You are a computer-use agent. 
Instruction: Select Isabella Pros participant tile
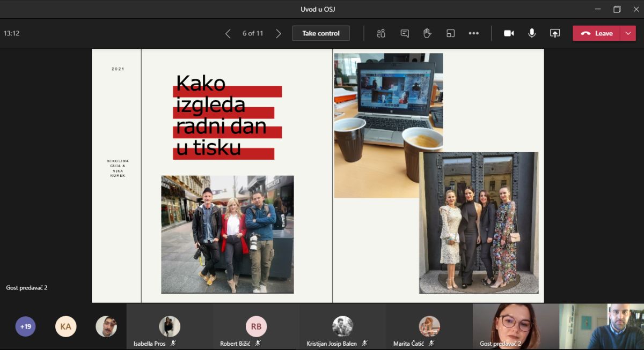coord(170,327)
